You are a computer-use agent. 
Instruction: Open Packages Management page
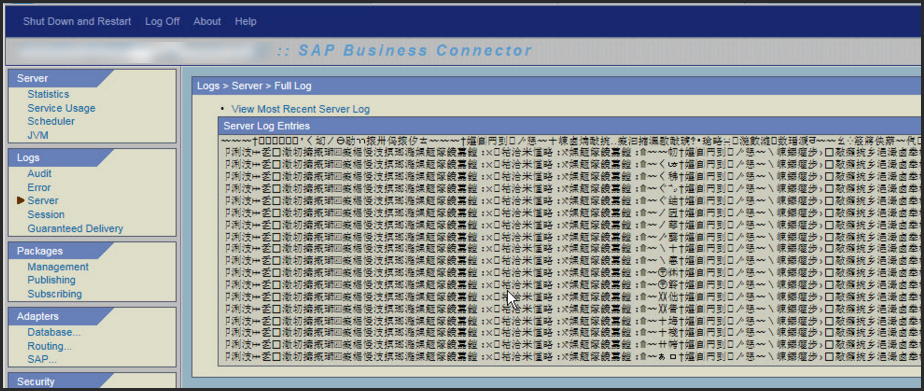[x=58, y=267]
